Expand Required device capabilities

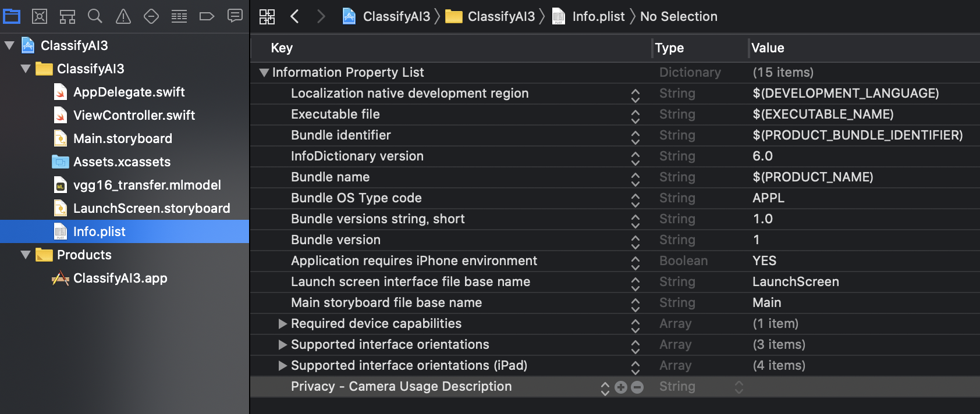tap(282, 324)
